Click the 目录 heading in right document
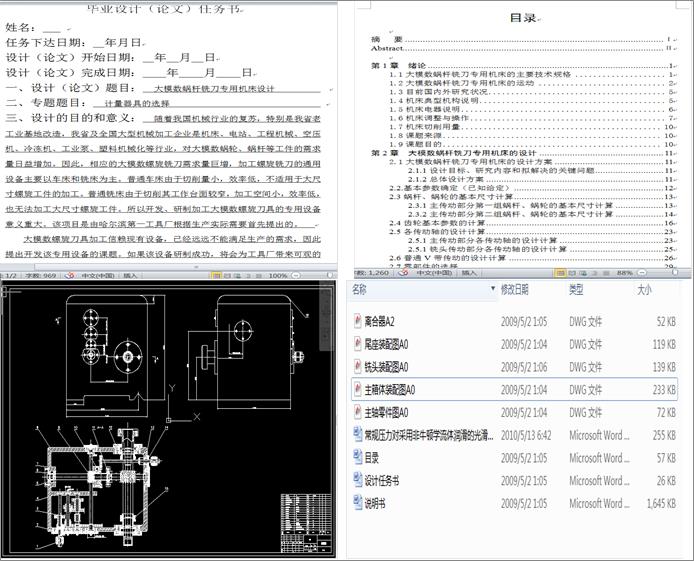Viewport: 694px width, 561px height. 523,18
